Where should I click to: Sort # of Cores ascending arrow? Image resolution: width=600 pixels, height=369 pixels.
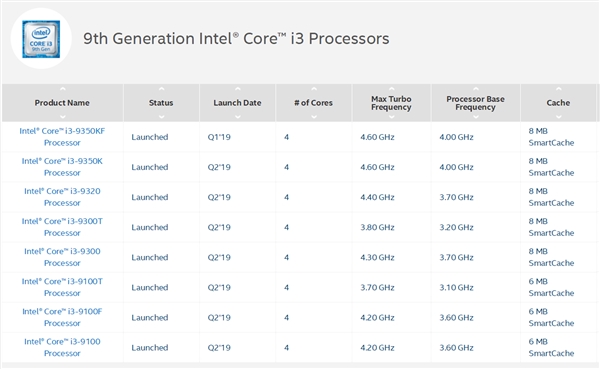pyautogui.click(x=314, y=89)
